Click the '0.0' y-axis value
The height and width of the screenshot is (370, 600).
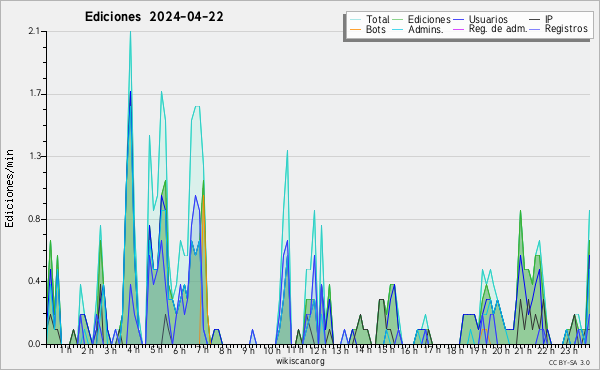[x=34, y=344]
